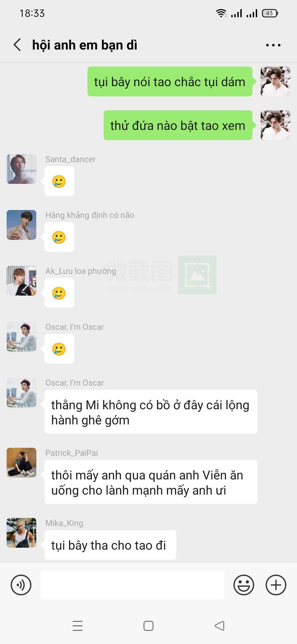Open the emoji sticker picker
The height and width of the screenshot is (644, 297).
click(x=244, y=585)
